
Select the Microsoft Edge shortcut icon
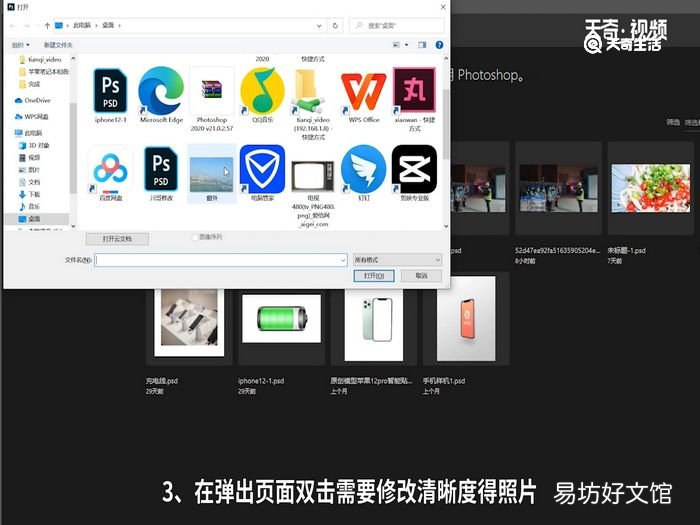pos(161,91)
